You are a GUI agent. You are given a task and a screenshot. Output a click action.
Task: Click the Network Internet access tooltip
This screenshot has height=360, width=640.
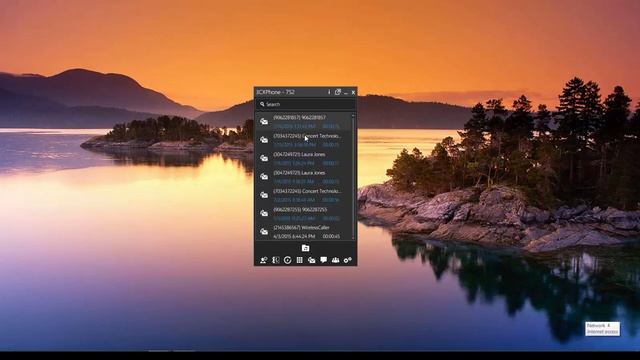click(x=602, y=329)
